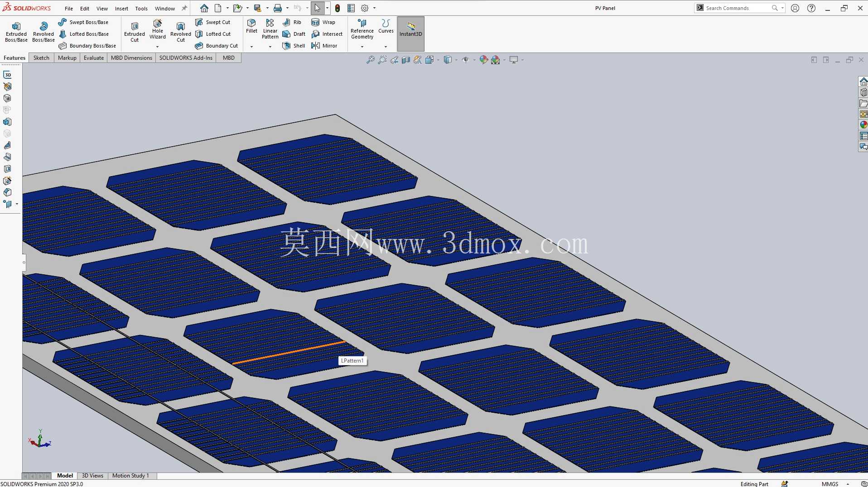Switch to the MBD Dimensions tab

coord(131,58)
